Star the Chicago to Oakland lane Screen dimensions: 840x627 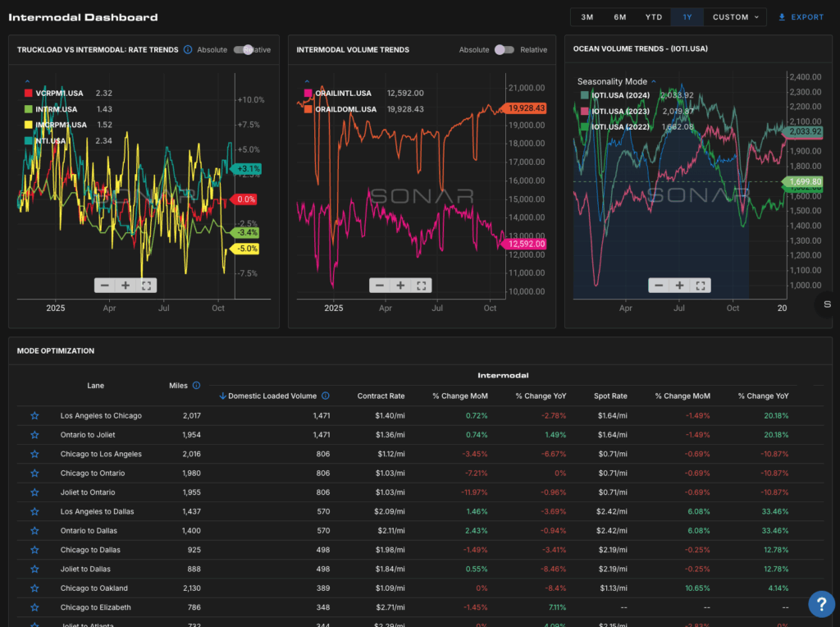point(34,588)
